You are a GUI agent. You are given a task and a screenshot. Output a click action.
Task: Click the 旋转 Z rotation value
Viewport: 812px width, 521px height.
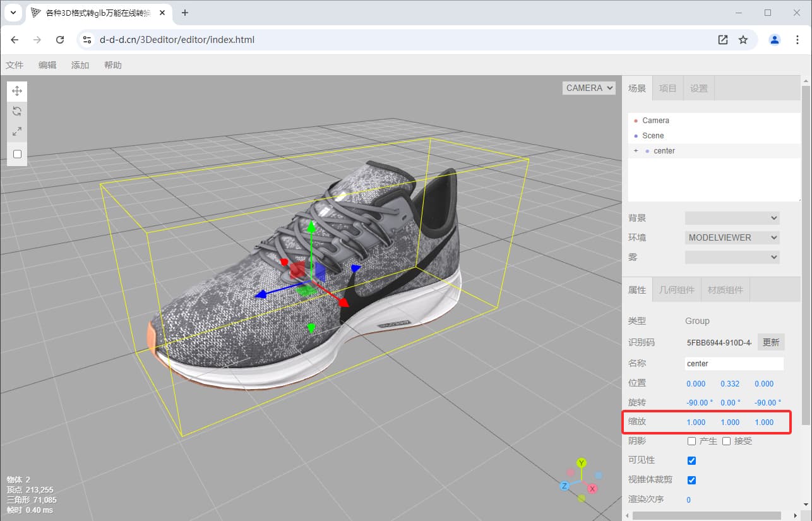coord(768,403)
